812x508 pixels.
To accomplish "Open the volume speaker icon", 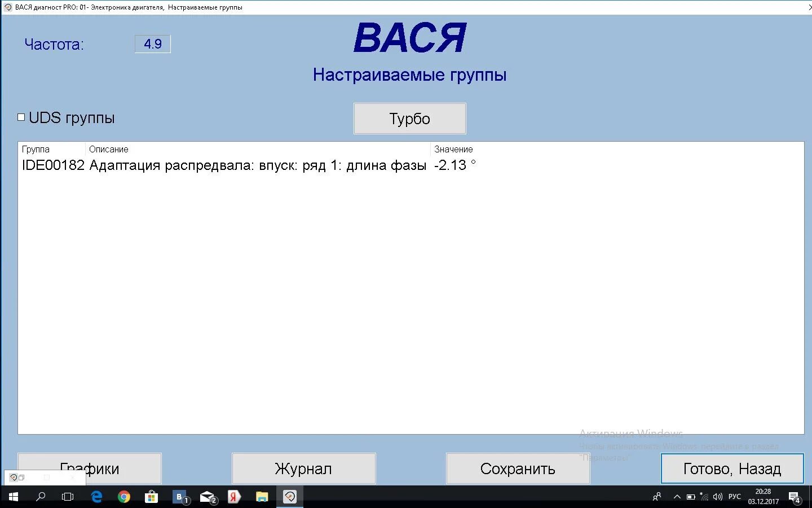I will pos(717,497).
